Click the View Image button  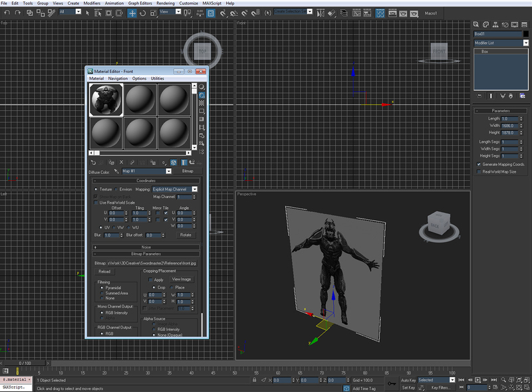tap(182, 280)
